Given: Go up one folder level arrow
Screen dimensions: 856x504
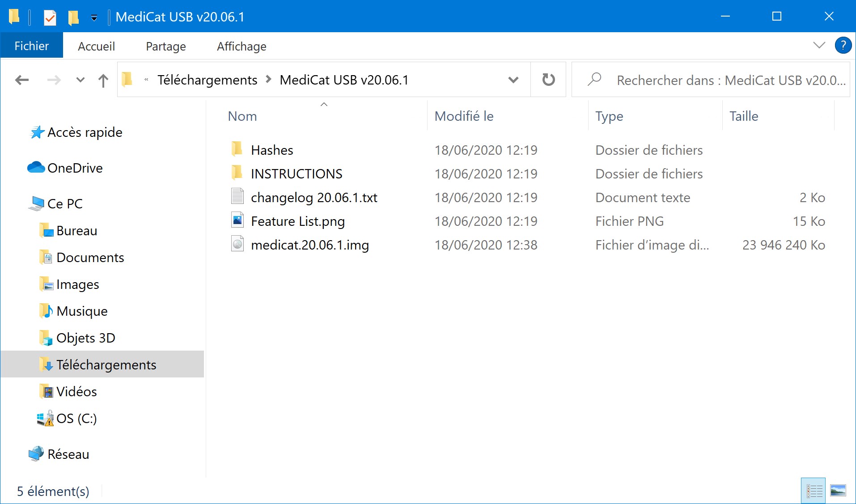Looking at the screenshot, I should (x=103, y=80).
